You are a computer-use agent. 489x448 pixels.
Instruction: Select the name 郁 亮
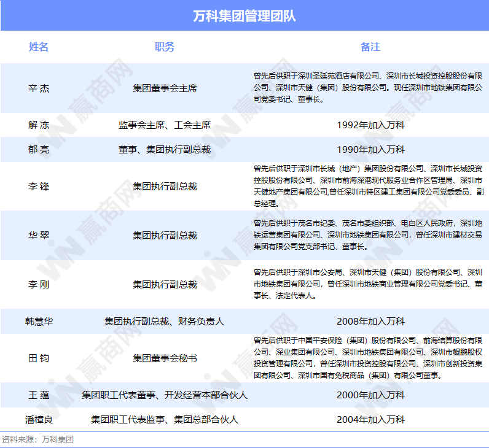click(39, 150)
